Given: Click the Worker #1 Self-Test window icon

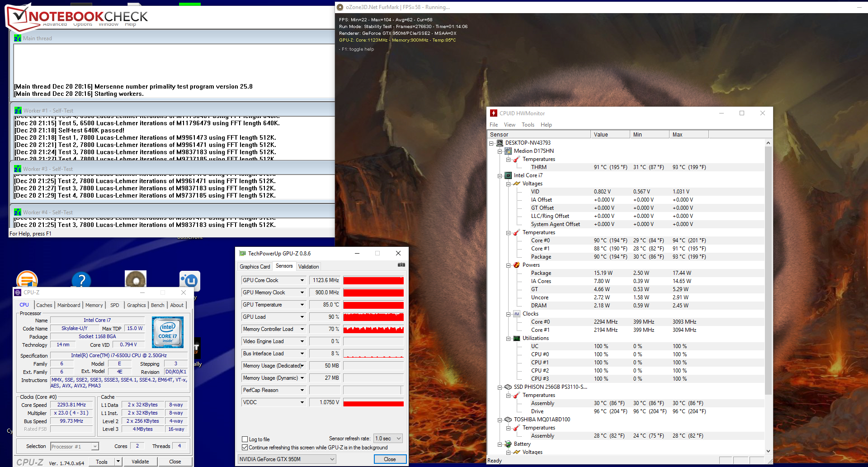Looking at the screenshot, I should (x=18, y=110).
